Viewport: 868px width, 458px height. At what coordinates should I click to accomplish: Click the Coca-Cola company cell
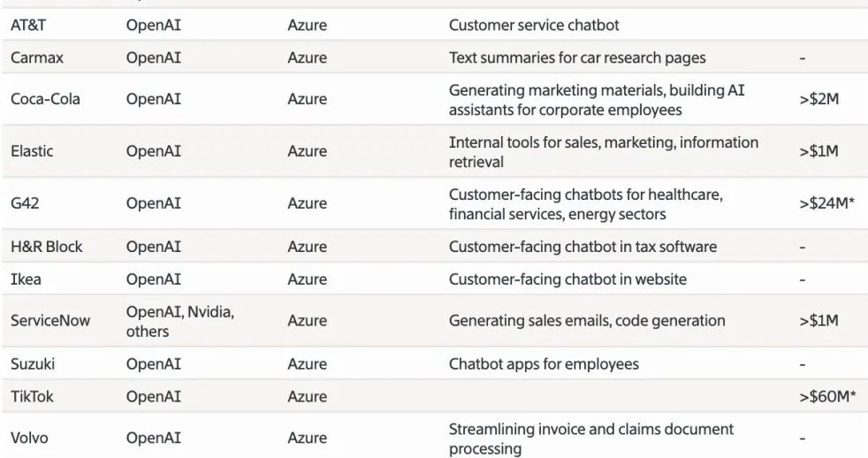(45, 99)
